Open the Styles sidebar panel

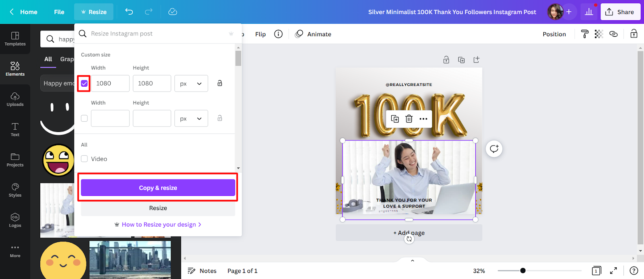15,190
